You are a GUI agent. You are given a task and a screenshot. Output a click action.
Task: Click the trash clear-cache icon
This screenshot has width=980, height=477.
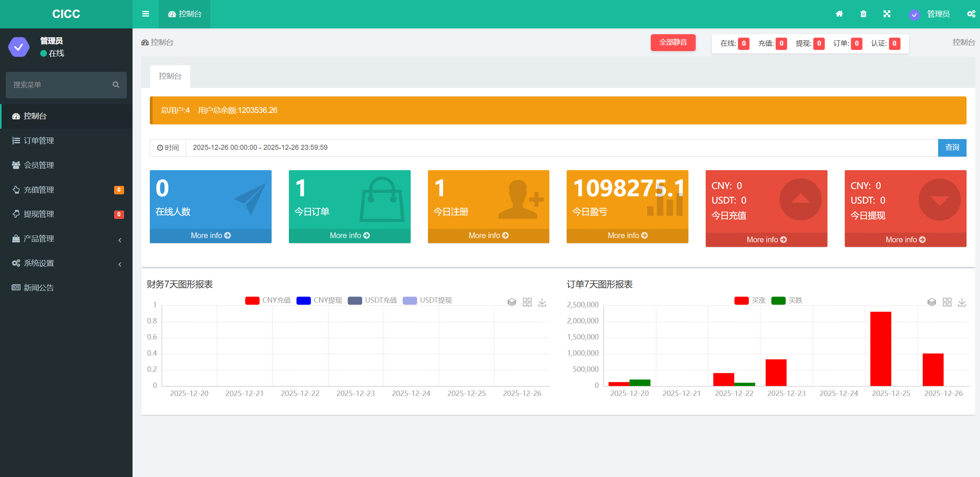coord(863,14)
